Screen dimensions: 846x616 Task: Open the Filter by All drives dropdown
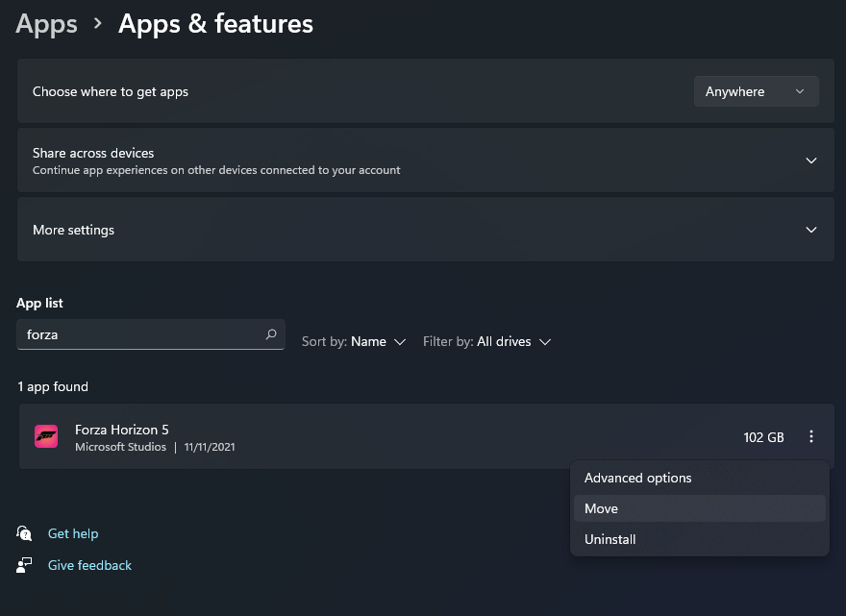[487, 342]
